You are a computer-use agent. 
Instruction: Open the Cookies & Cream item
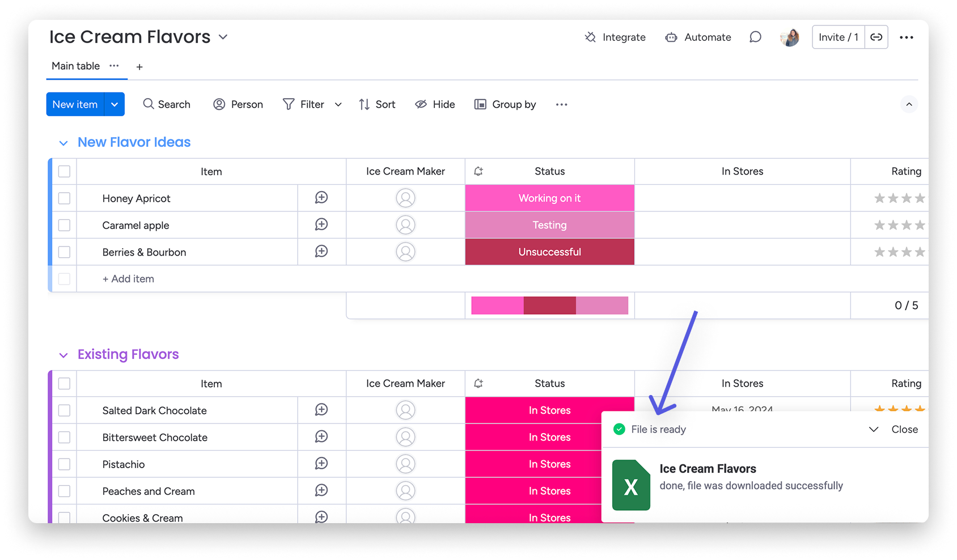click(143, 518)
